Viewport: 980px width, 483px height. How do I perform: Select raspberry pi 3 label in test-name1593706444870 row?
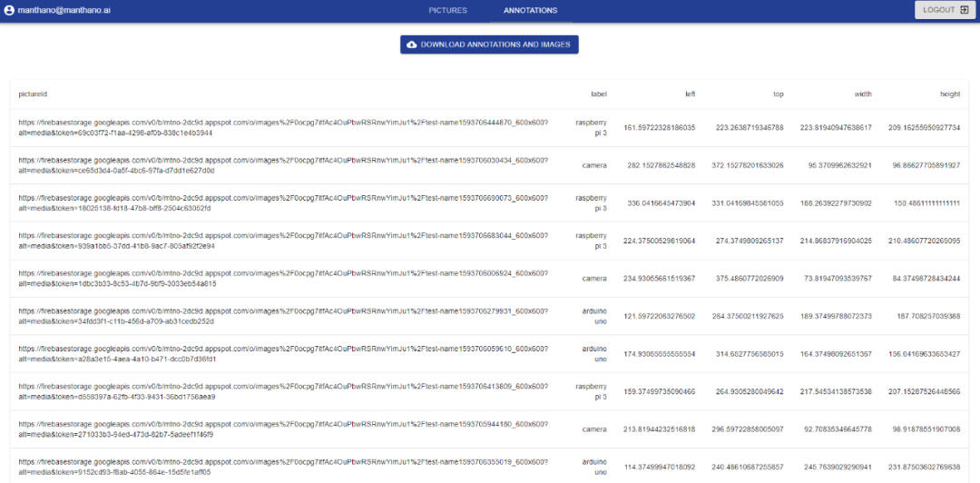[591, 128]
